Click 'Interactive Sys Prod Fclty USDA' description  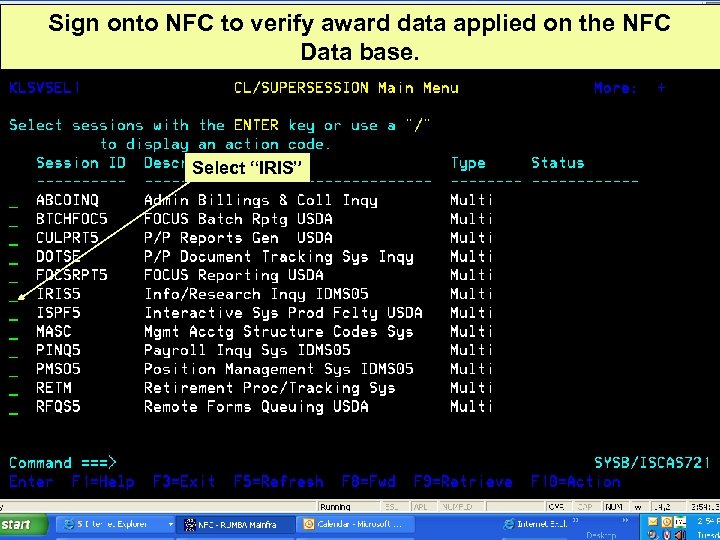pos(283,313)
